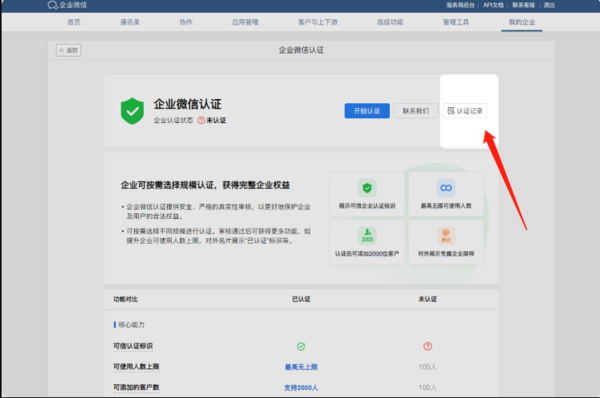Click 企业可按需选择规模认证 heading

[205, 185]
